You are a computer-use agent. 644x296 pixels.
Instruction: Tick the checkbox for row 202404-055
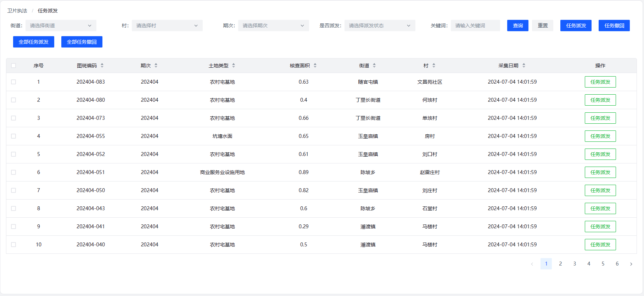click(13, 136)
